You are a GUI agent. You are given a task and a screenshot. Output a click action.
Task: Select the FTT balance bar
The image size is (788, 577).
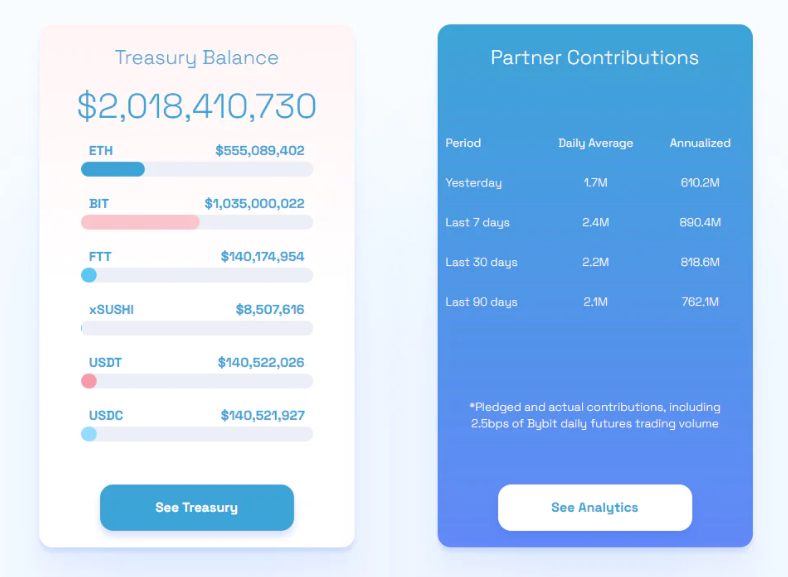(197, 275)
